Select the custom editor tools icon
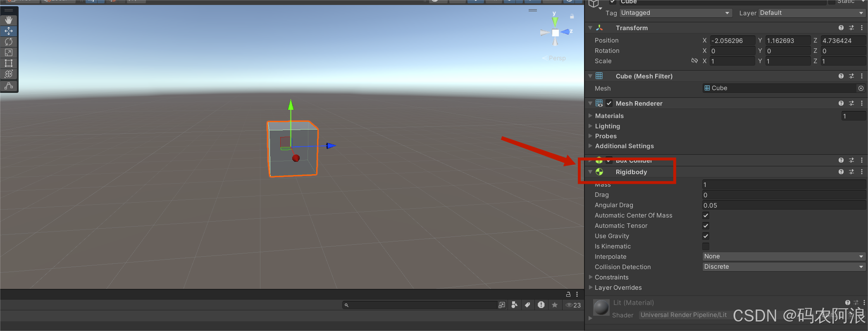 point(9,86)
